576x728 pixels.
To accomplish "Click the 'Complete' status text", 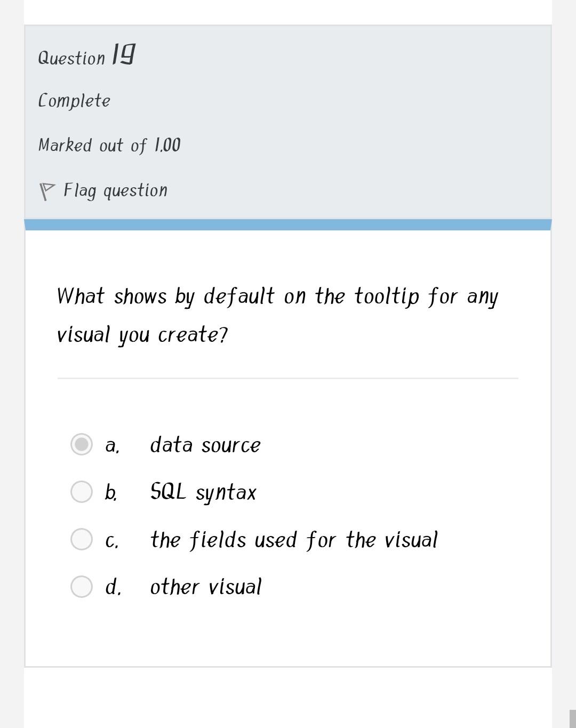I will pyautogui.click(x=74, y=100).
